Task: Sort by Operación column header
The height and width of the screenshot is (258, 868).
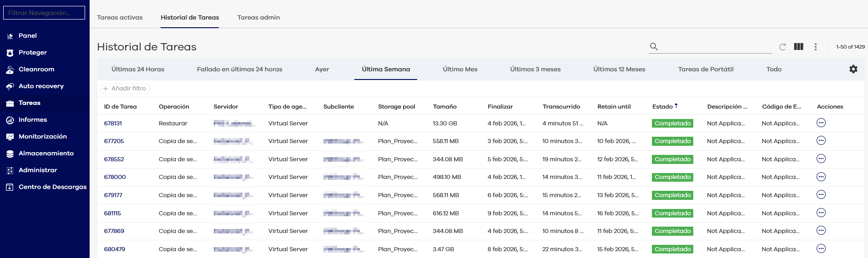Action: pos(174,107)
